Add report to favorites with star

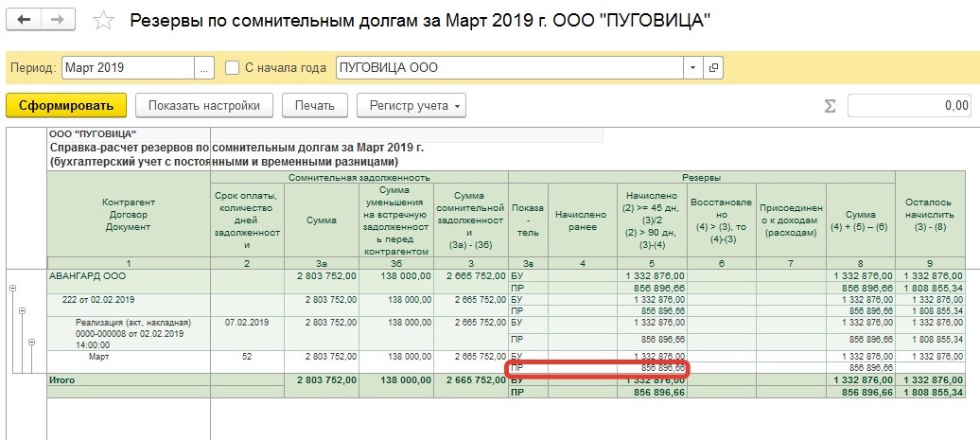(105, 21)
